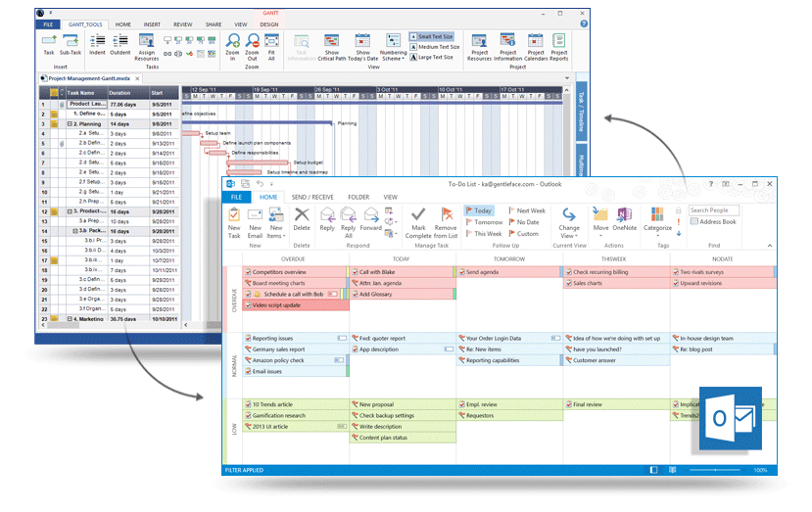Viewport: 812px width, 512px height.
Task: Send item to OneNote
Action: tap(625, 219)
